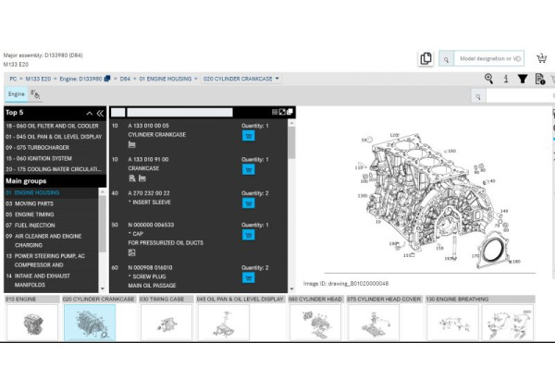Collapse the Top 5 section with up chevron
555x392 pixels.
point(88,113)
